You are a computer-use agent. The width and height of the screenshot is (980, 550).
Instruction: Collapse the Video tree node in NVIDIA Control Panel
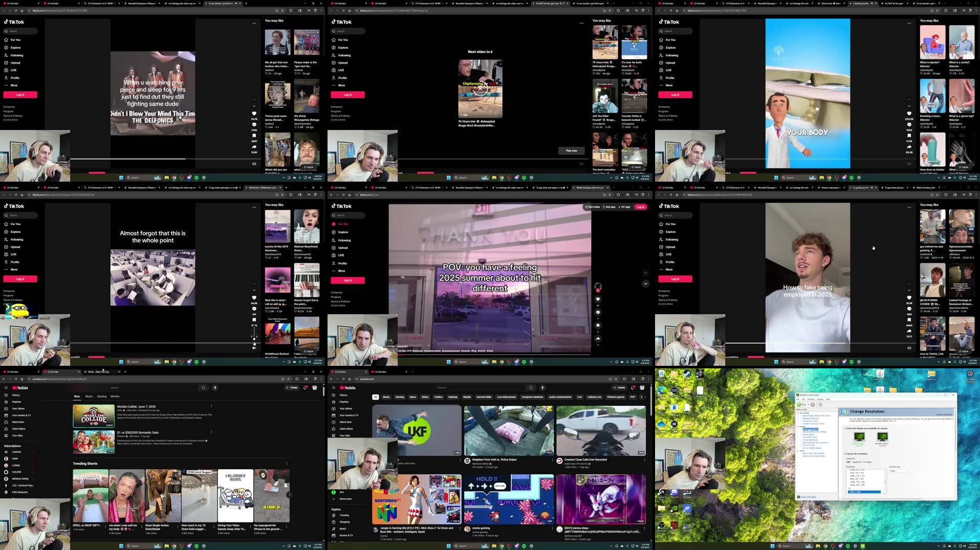(x=798, y=451)
